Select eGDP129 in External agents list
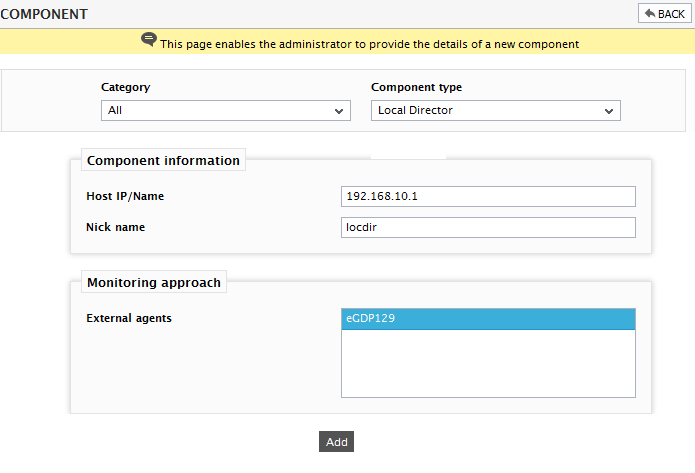The height and width of the screenshot is (473, 695). click(x=488, y=319)
